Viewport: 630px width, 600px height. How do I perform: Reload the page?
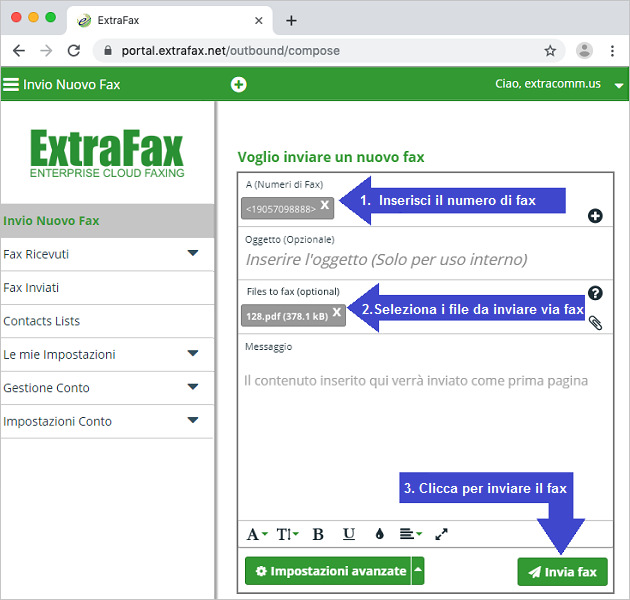tap(74, 51)
